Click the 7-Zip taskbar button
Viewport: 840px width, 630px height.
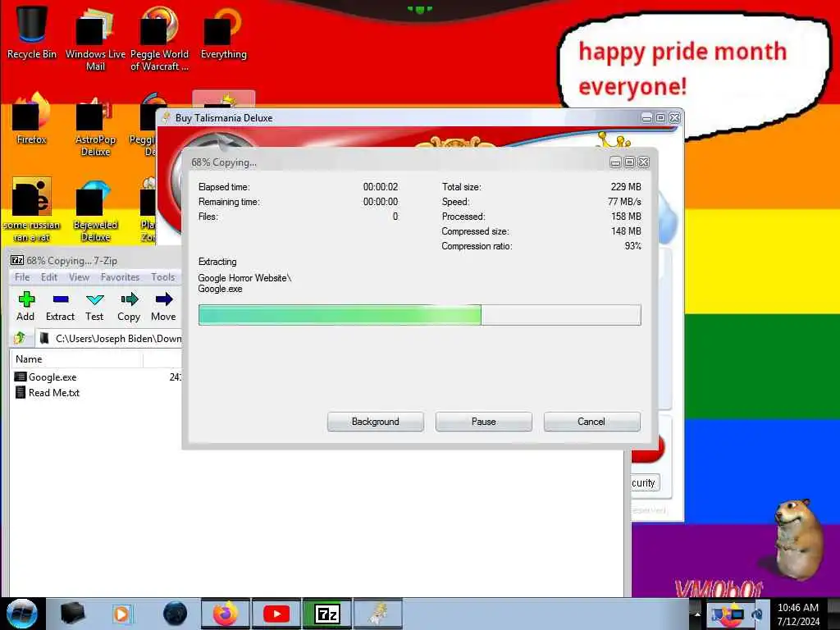(327, 614)
